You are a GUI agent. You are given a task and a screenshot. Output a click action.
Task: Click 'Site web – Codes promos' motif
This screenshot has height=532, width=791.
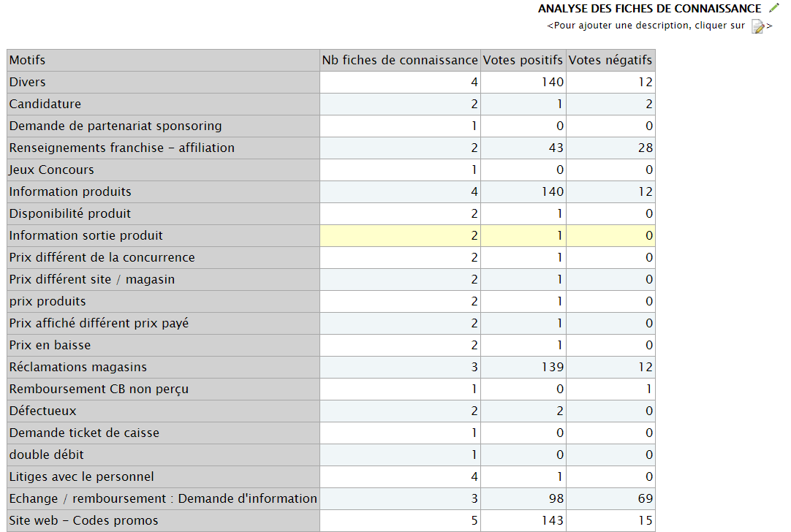tap(84, 520)
